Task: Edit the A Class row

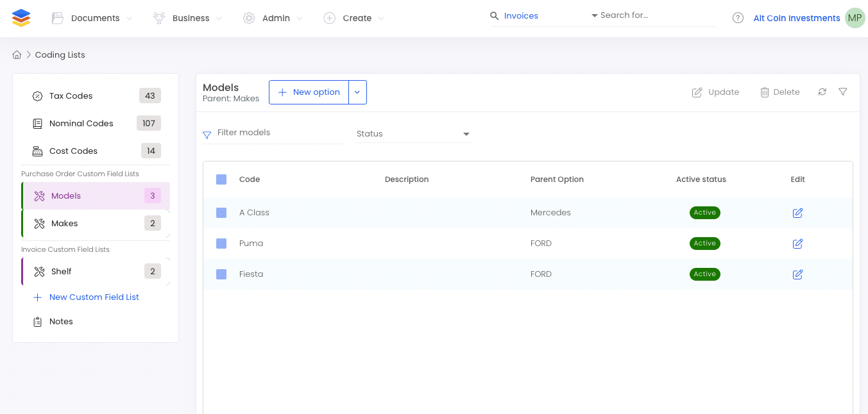Action: [x=797, y=213]
